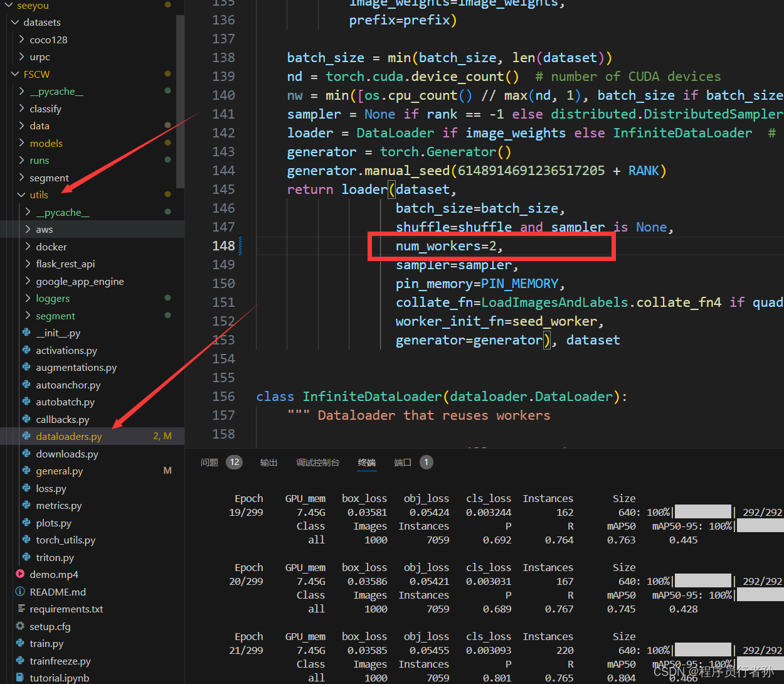Click the train.py Python icon
Screen dimensions: 784x684
pos(20,643)
